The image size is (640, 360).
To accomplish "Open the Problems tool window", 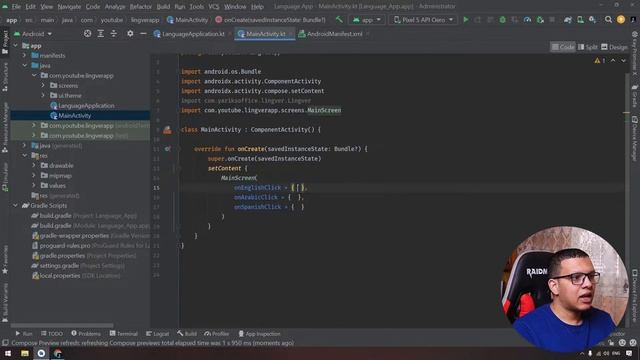I will click(x=86, y=333).
